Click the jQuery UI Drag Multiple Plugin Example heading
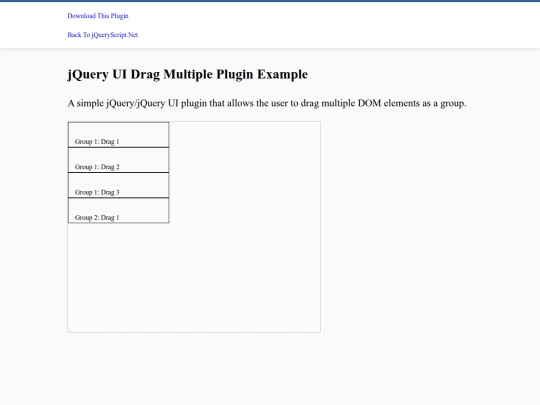This screenshot has width=540, height=405. (x=188, y=74)
